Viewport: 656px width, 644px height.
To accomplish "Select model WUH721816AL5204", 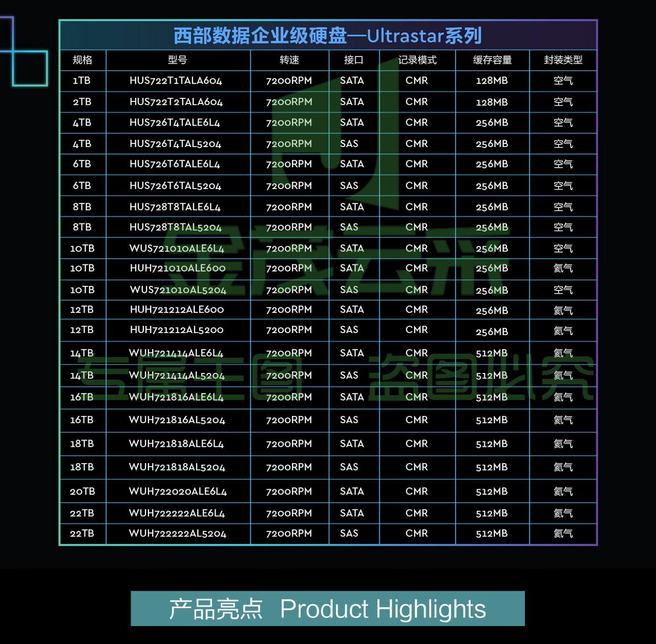I will (x=177, y=420).
